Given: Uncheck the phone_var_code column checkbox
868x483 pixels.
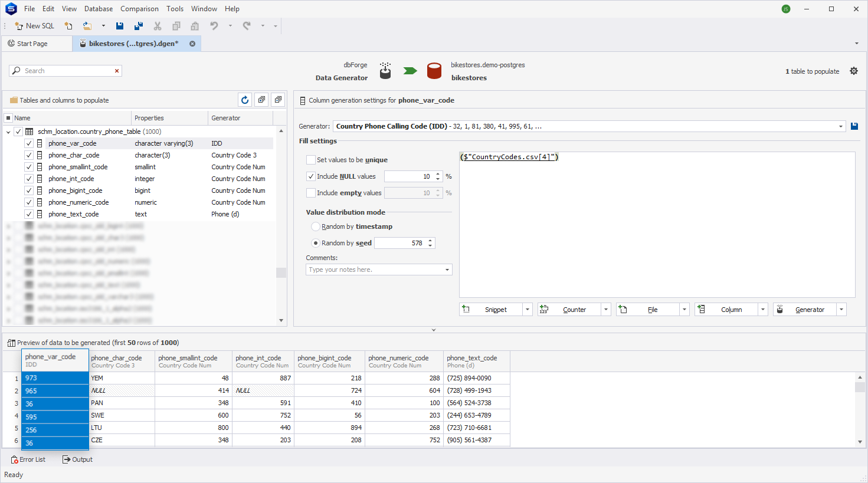Looking at the screenshot, I should pyautogui.click(x=29, y=143).
